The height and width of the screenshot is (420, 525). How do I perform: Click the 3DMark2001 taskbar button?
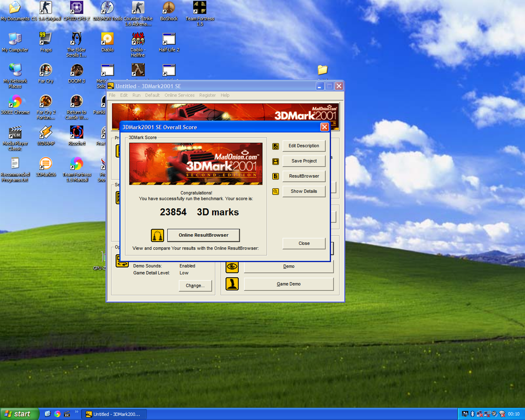tap(114, 415)
